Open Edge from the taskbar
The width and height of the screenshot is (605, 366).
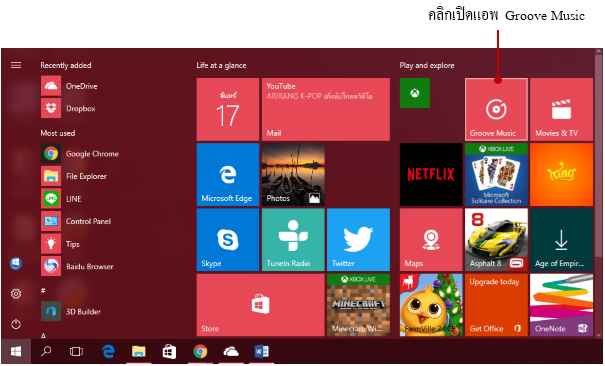pyautogui.click(x=108, y=351)
